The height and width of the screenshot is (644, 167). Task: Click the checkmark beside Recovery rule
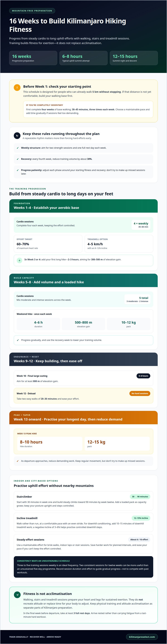[x=18, y=159]
